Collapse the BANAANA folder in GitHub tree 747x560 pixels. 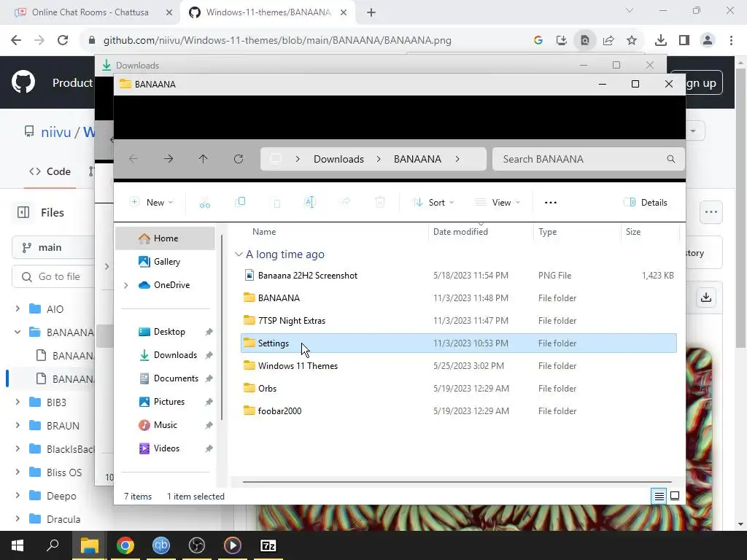[x=18, y=332]
